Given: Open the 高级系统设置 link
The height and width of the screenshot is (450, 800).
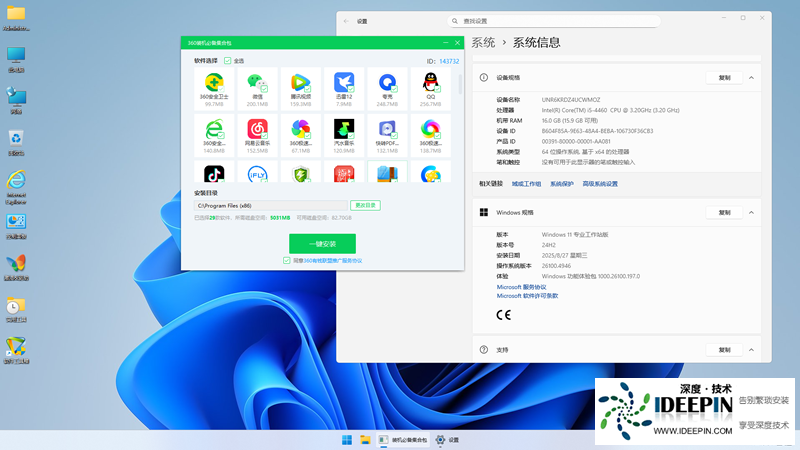Looking at the screenshot, I should (x=600, y=184).
